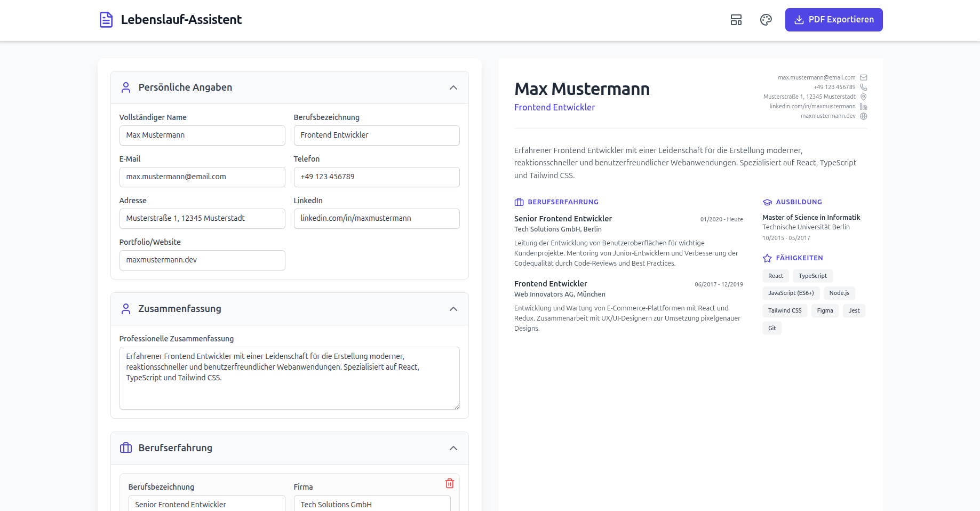The image size is (980, 511).
Task: Click the Vollständiger Name input field
Action: [x=202, y=135]
